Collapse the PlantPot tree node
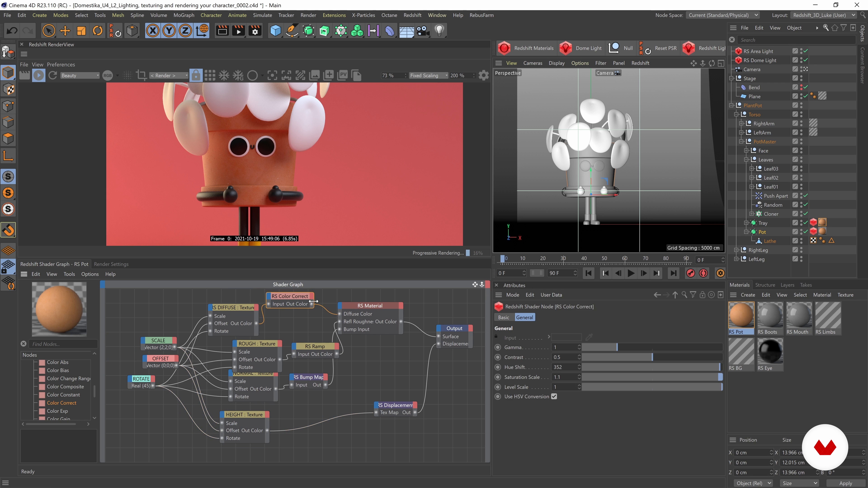 (731, 106)
